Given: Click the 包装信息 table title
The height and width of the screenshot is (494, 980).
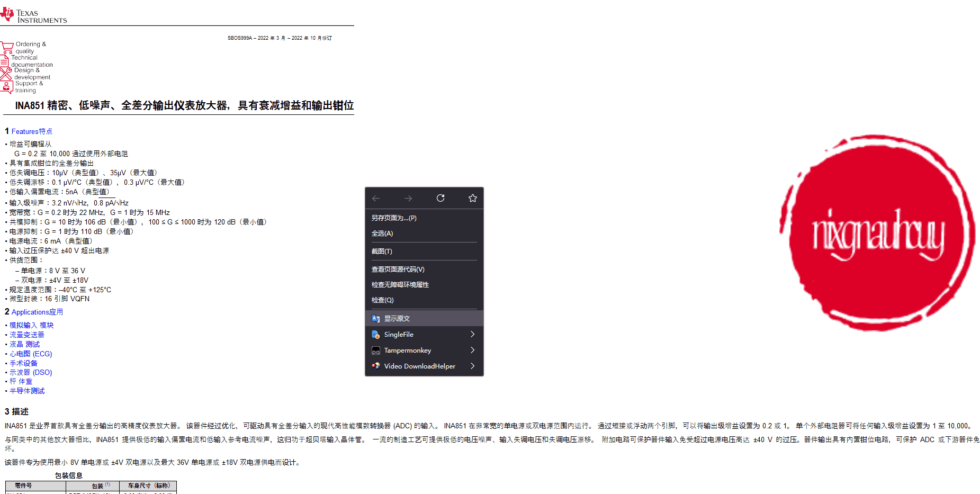Looking at the screenshot, I should click(x=69, y=475).
